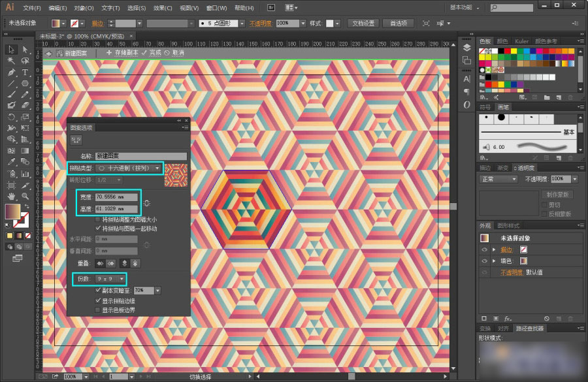Screen dimensions: 588x382
Task: Select the Type tool in the toolbox
Action: point(25,72)
